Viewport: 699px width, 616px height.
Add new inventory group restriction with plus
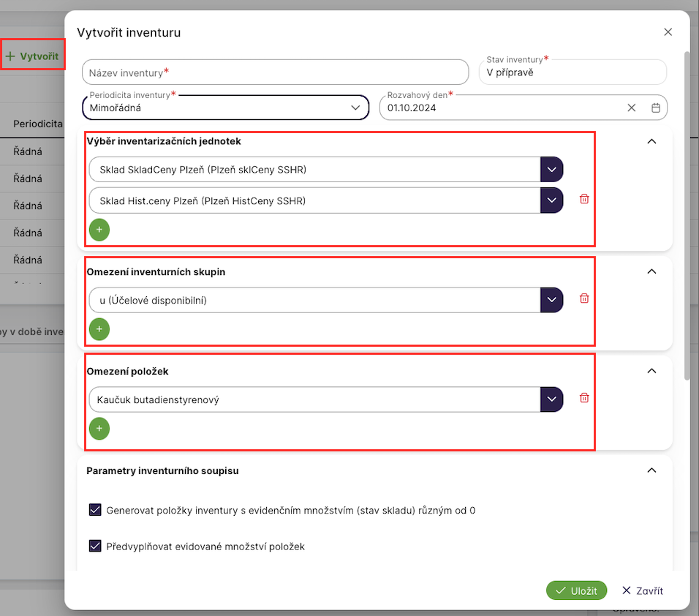(99, 329)
